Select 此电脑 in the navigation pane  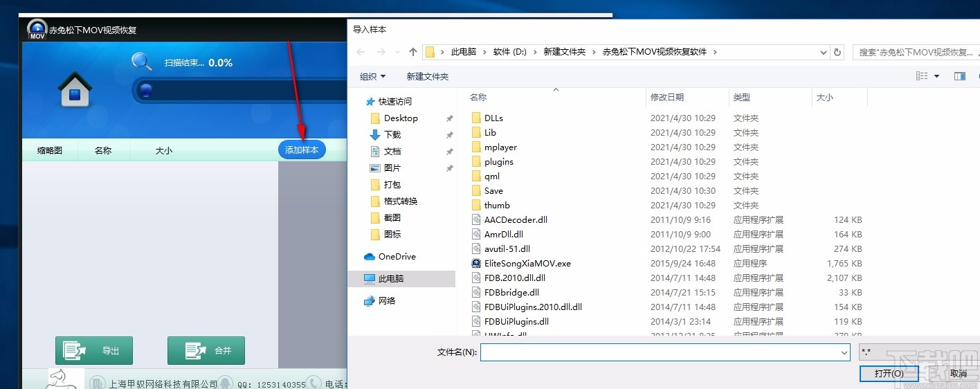(390, 279)
